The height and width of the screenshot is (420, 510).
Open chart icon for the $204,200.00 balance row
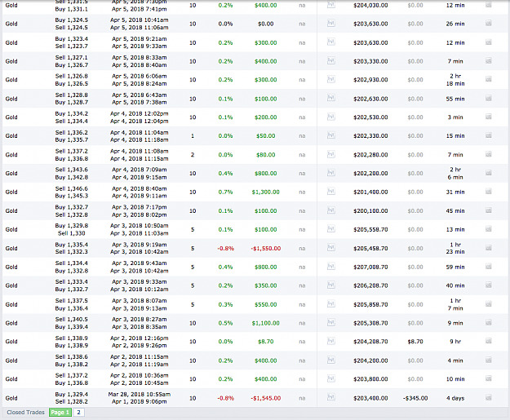[331, 360]
